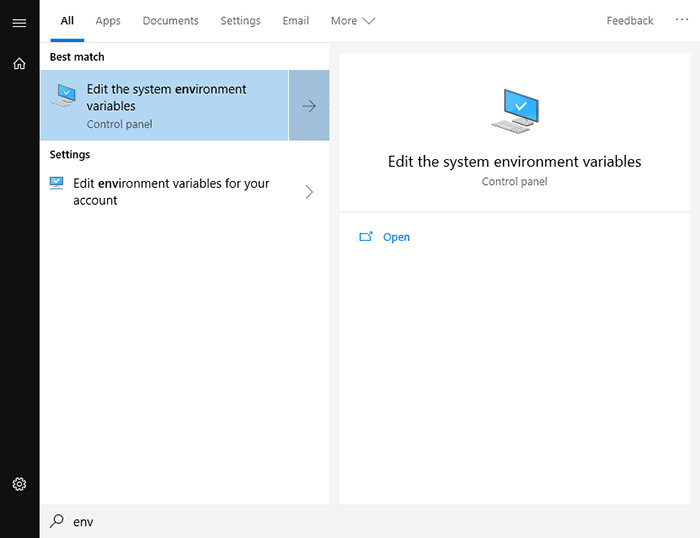700x538 pixels.
Task: Expand account variables result chevron
Action: tap(309, 192)
